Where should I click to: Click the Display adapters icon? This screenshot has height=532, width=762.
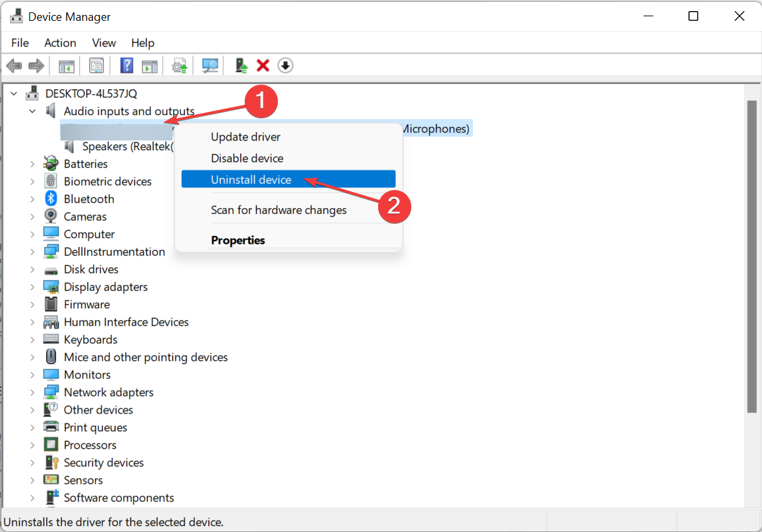click(x=51, y=287)
